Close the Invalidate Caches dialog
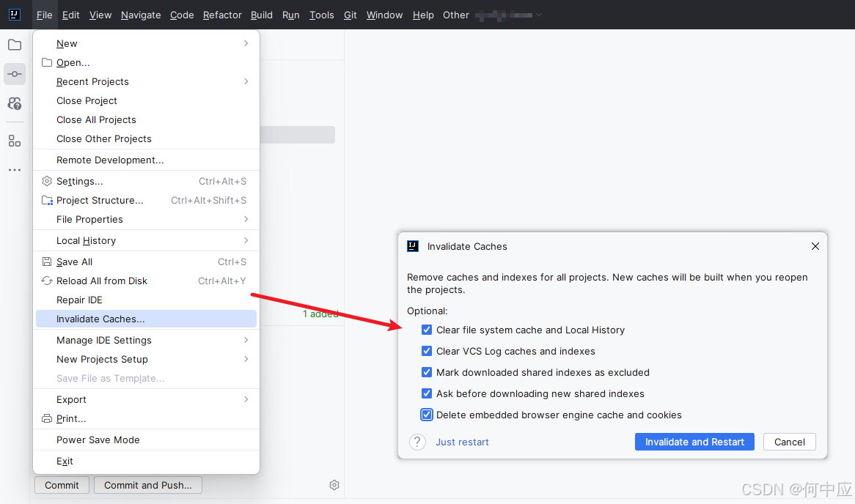The image size is (855, 504). [815, 247]
